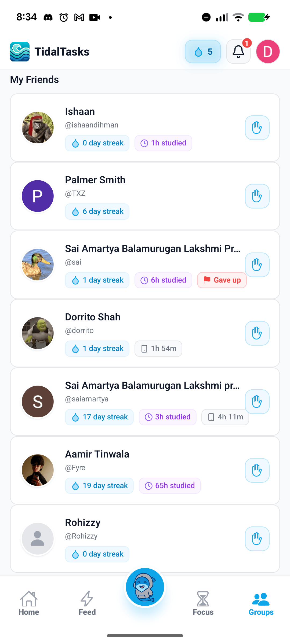
Task: Click the TidalTasks wave logo
Action: click(20, 52)
